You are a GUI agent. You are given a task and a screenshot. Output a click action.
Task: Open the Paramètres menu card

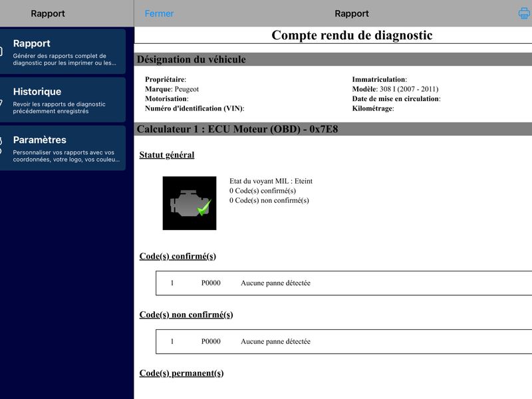pos(63,148)
